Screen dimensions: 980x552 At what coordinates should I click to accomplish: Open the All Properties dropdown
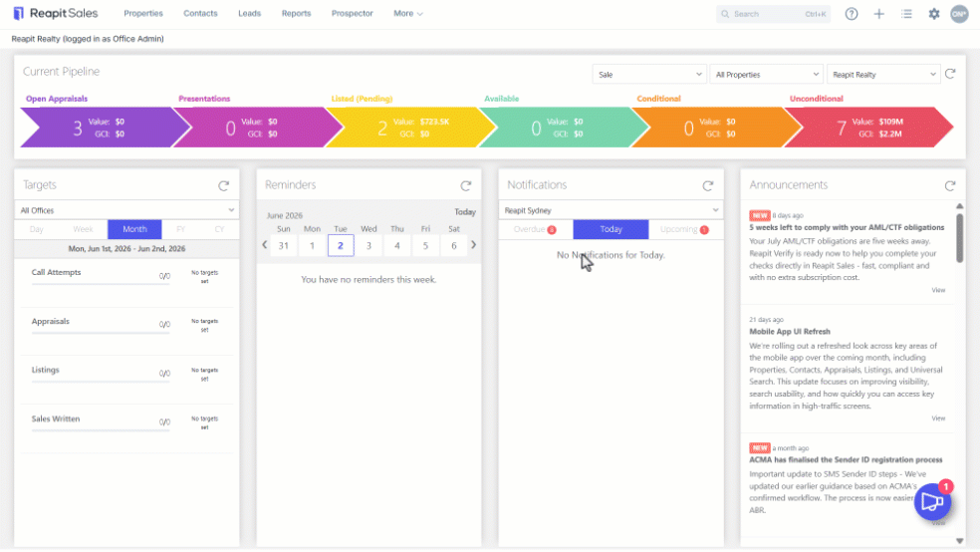(x=766, y=75)
